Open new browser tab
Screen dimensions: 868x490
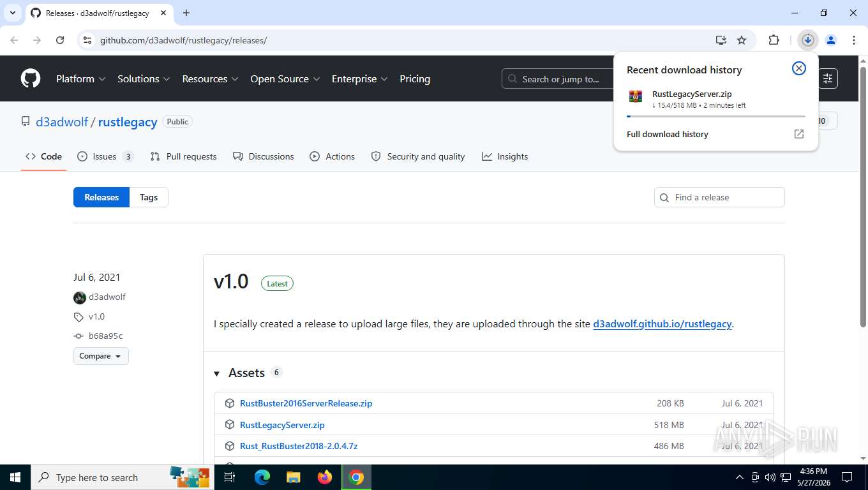point(186,13)
